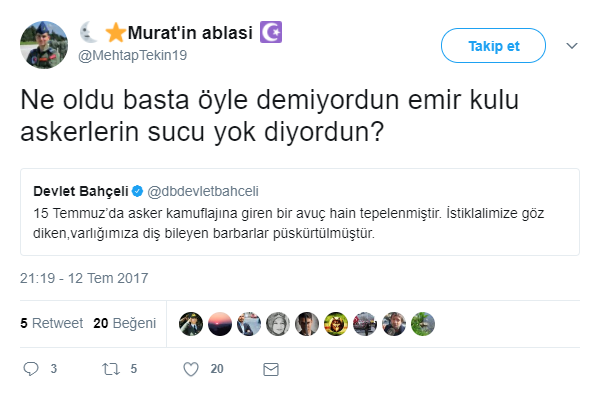Open the fifth liker's avatar

(307, 323)
